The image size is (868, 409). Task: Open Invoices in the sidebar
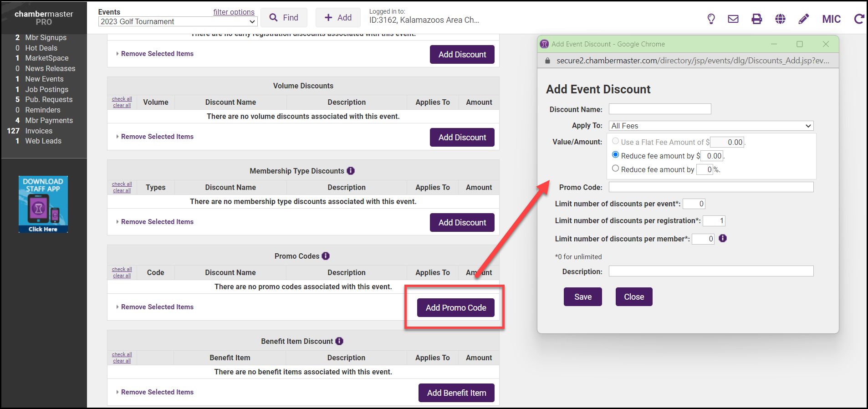tap(39, 131)
